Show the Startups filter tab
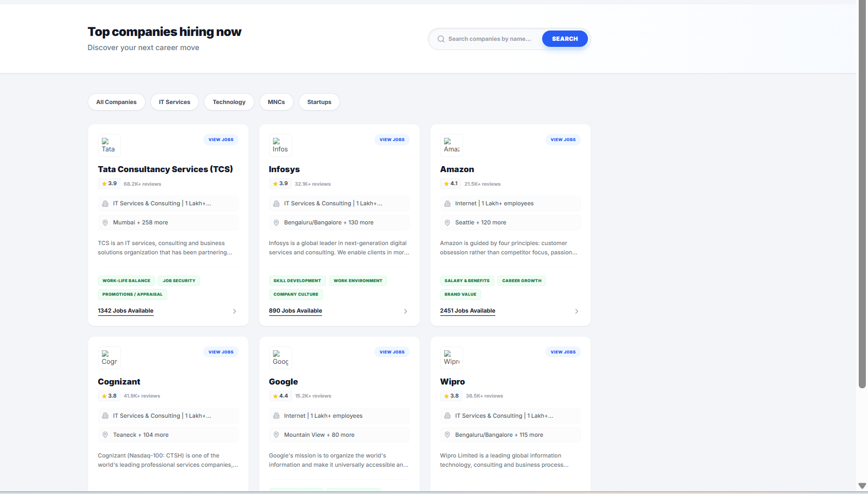The image size is (868, 494). click(x=319, y=102)
